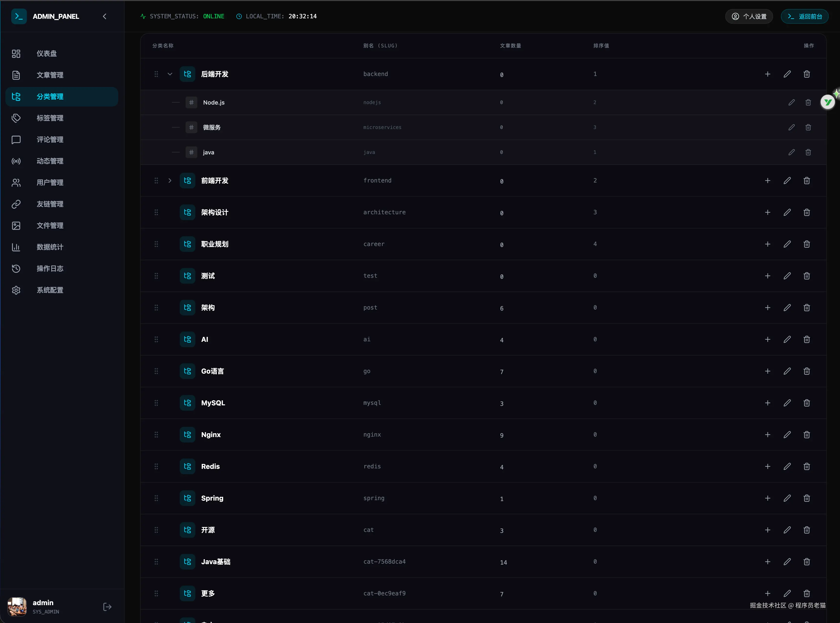Edit the 后端开发 category

(x=787, y=74)
